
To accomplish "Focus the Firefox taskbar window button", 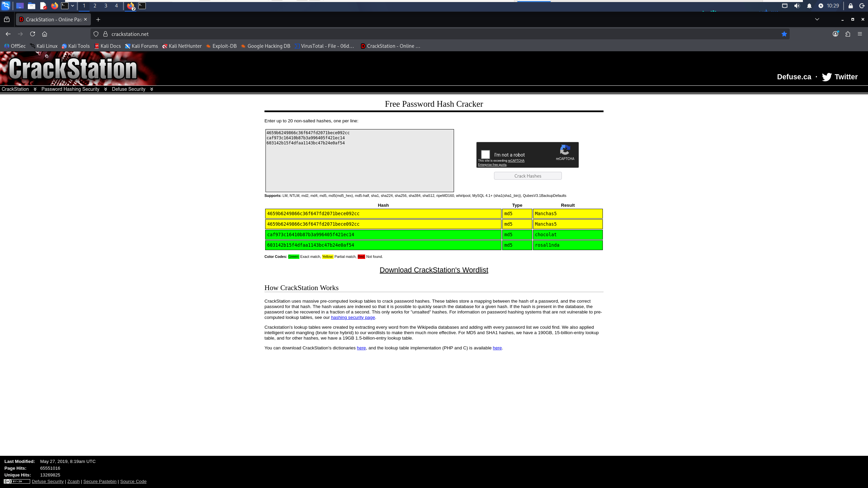I will point(131,6).
